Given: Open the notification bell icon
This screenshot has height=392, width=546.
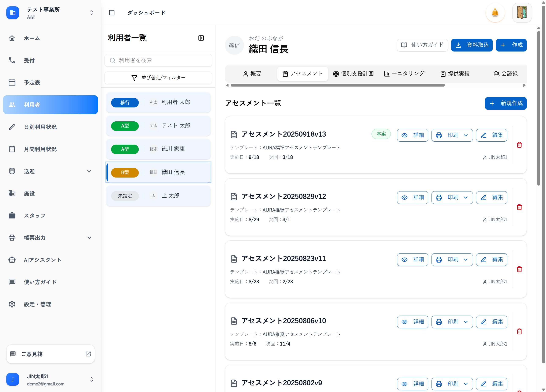Looking at the screenshot, I should pos(495,13).
